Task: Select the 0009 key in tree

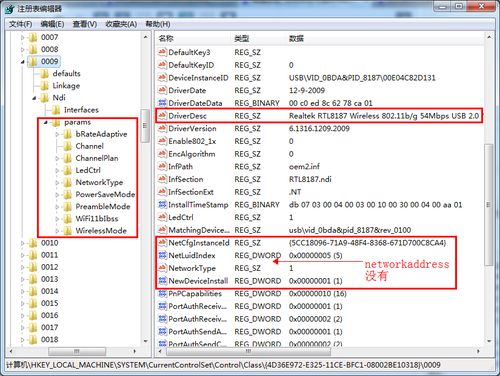Action: pos(49,61)
